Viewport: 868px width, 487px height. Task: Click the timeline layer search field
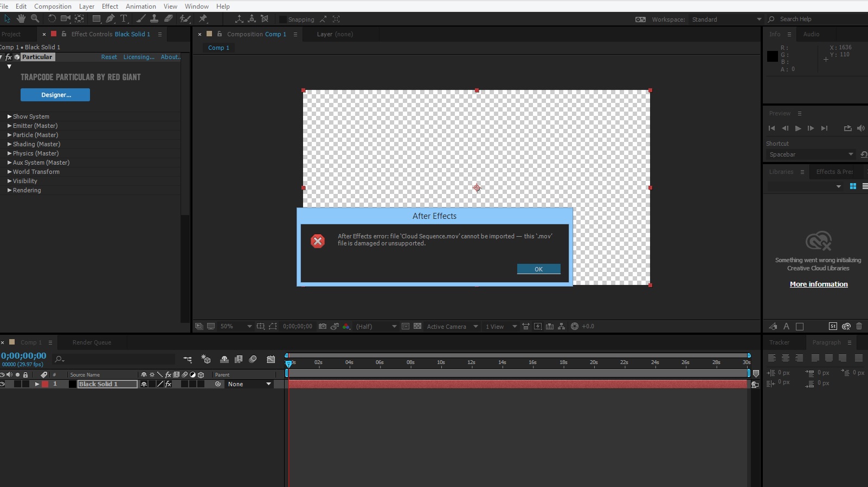(114, 359)
